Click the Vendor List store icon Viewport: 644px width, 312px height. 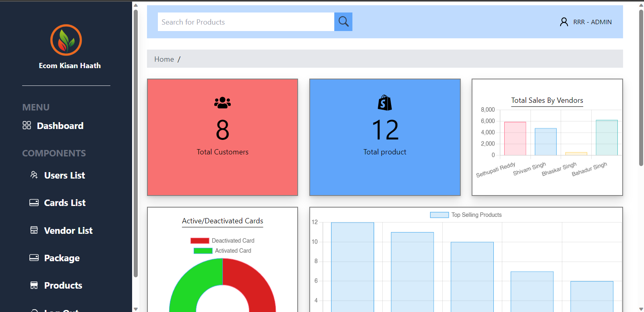pyautogui.click(x=34, y=230)
